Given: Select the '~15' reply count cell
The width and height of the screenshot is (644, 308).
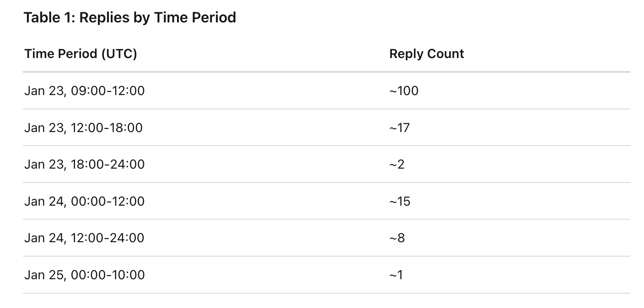Looking at the screenshot, I should coord(400,201).
